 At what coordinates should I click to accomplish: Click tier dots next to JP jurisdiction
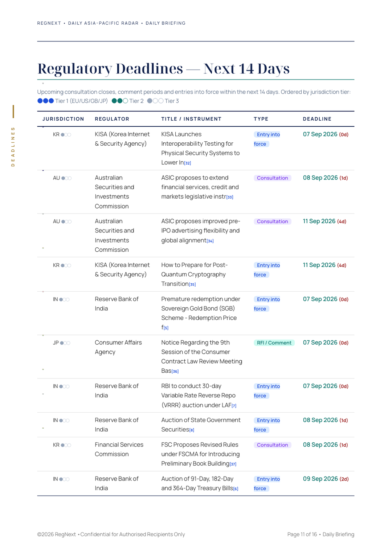point(65,343)
